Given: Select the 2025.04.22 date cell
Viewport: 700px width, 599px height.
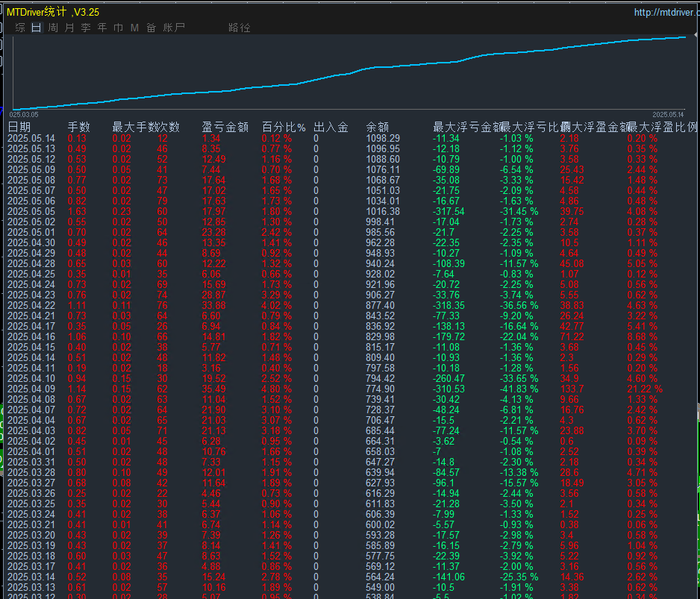Looking at the screenshot, I should click(31, 305).
